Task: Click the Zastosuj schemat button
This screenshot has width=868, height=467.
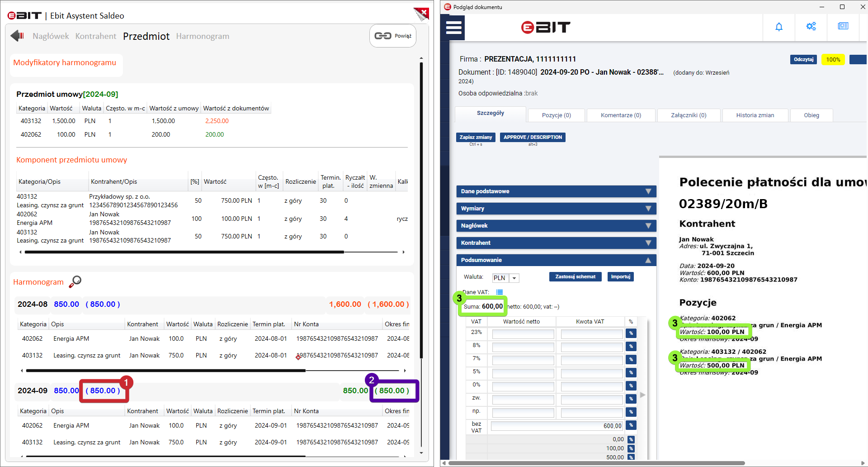Action: pos(575,276)
